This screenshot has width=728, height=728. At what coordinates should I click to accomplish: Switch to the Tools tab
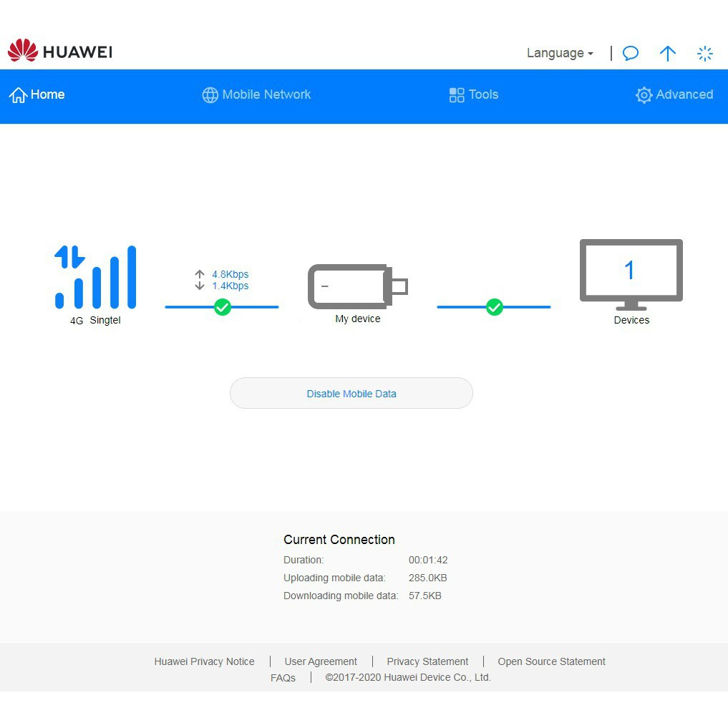pyautogui.click(x=473, y=94)
